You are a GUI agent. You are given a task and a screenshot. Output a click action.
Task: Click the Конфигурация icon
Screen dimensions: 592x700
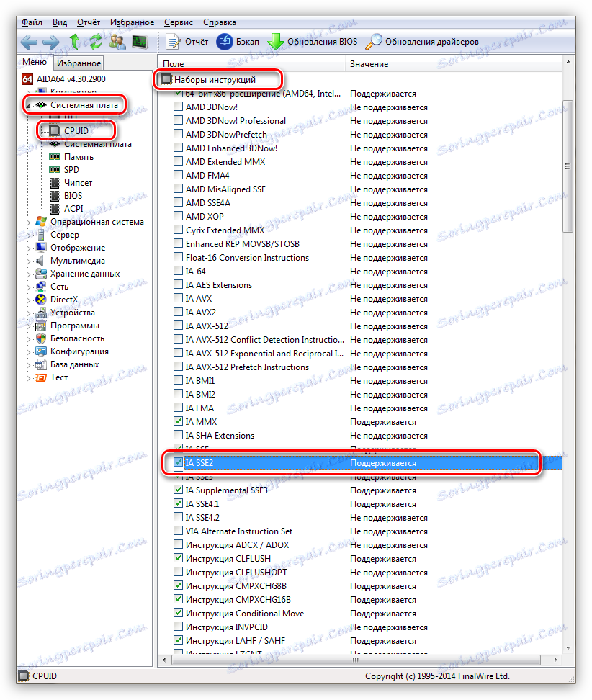[41, 351]
